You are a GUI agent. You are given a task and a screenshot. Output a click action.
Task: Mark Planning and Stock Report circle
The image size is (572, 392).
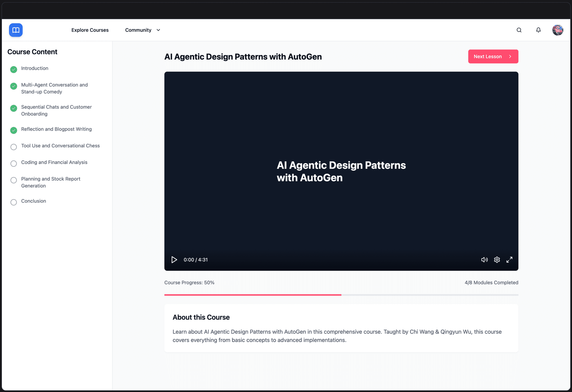(14, 180)
